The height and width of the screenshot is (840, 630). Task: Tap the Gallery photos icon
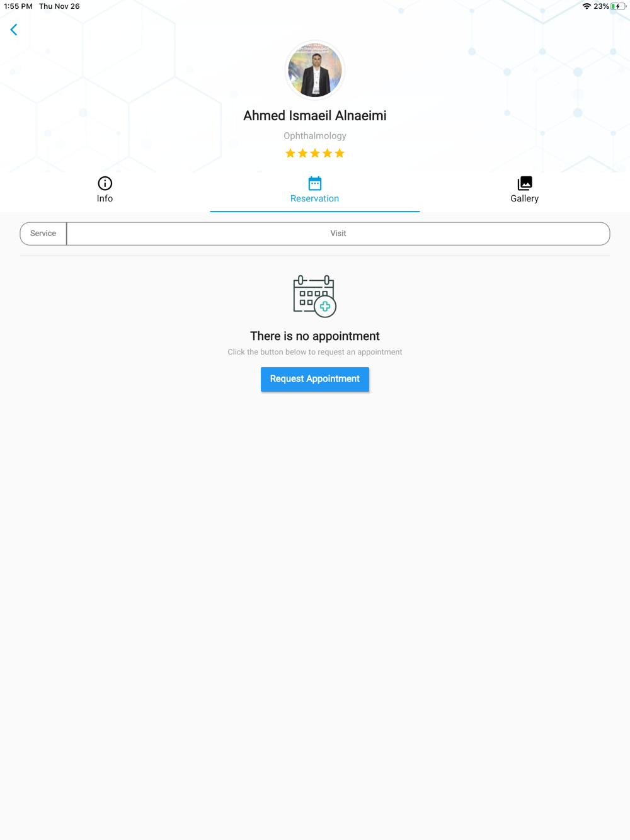(525, 183)
